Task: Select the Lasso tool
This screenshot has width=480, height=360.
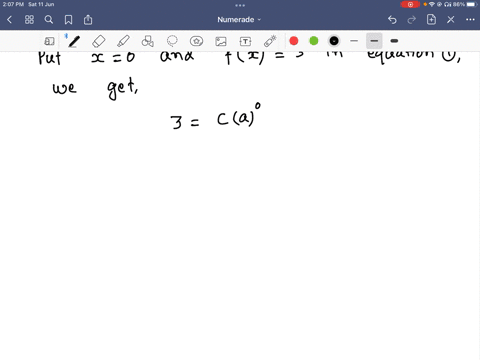Action: point(172,41)
